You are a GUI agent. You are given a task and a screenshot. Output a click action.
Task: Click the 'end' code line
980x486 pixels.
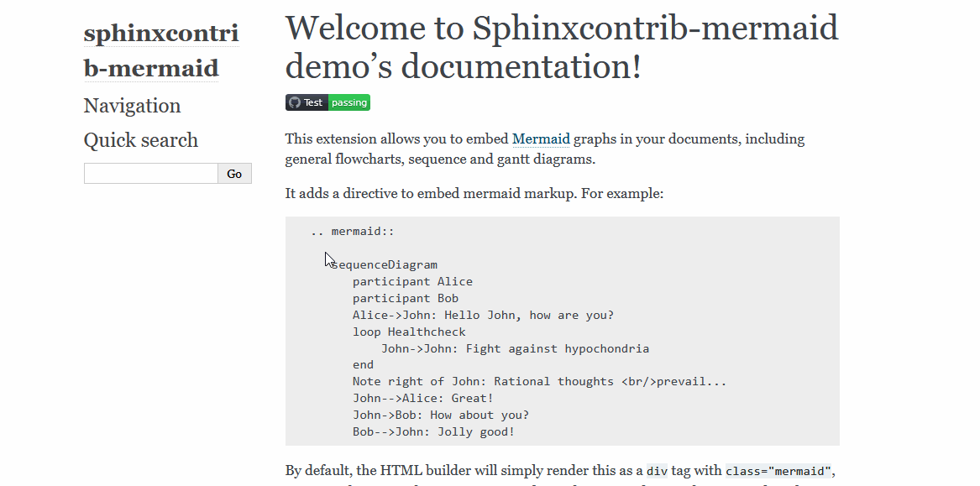tap(363, 365)
